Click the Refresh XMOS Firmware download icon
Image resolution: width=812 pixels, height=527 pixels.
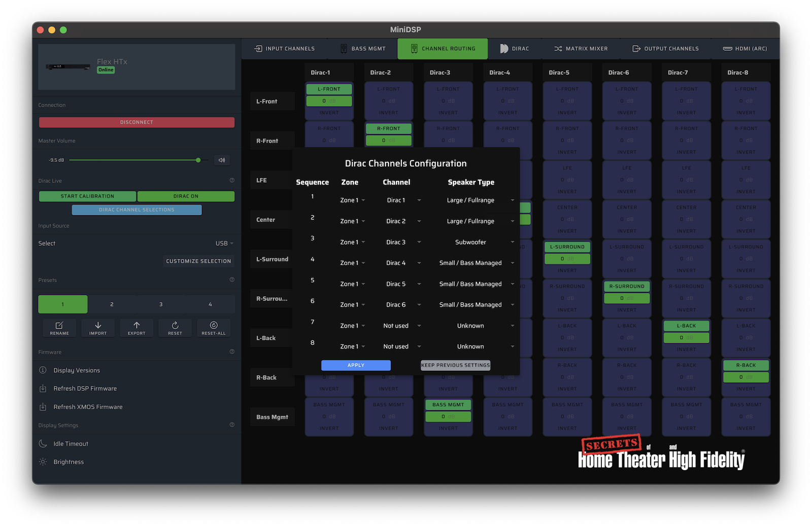43,407
